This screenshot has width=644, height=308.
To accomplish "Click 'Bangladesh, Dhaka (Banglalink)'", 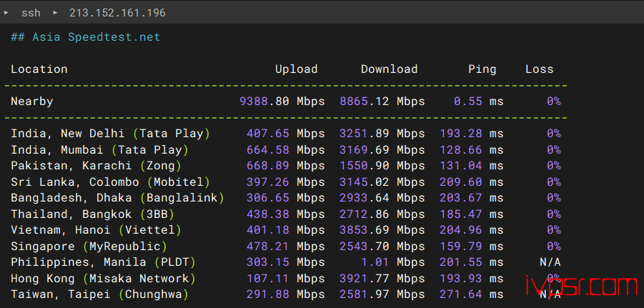I will click(117, 197).
